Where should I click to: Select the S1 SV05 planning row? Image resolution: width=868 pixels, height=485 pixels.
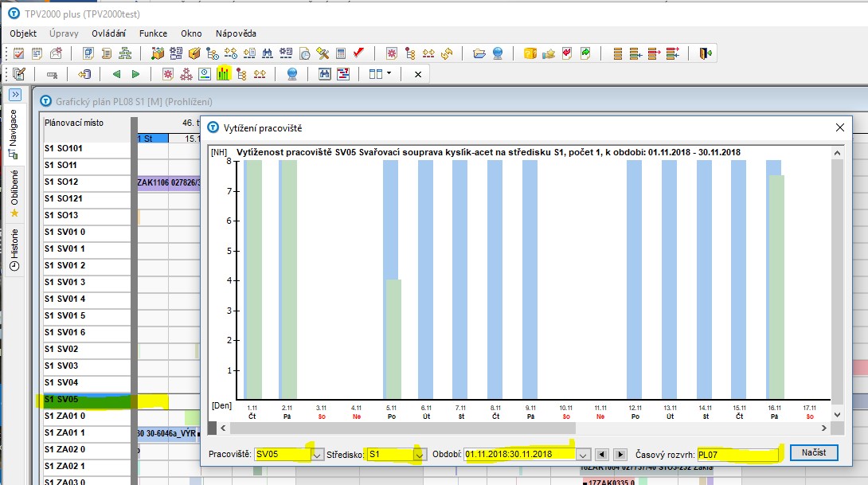coord(86,399)
